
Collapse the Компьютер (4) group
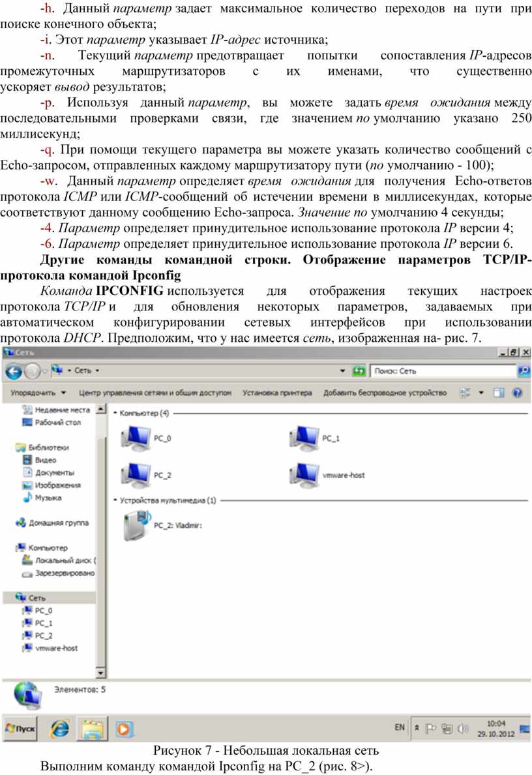pos(115,413)
